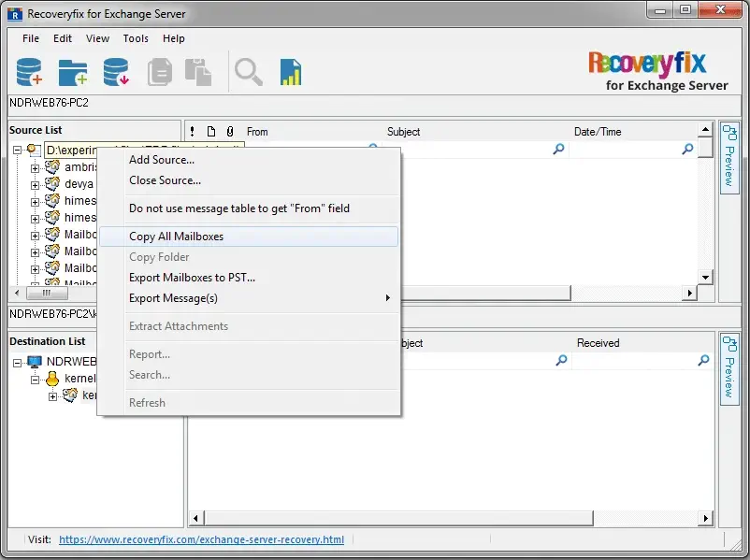
Task: Select the ambris mailbox icon
Action: coord(52,167)
